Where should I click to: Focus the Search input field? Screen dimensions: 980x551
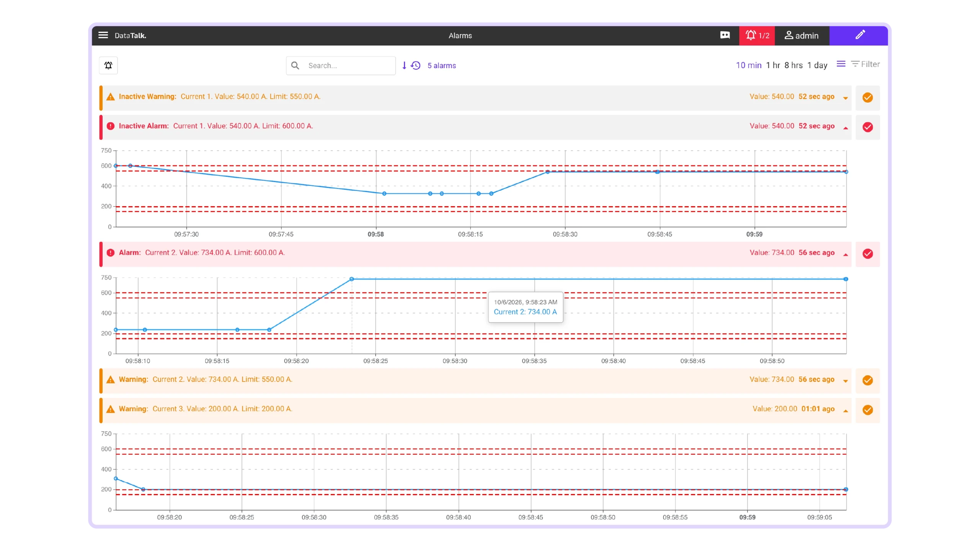click(x=341, y=65)
